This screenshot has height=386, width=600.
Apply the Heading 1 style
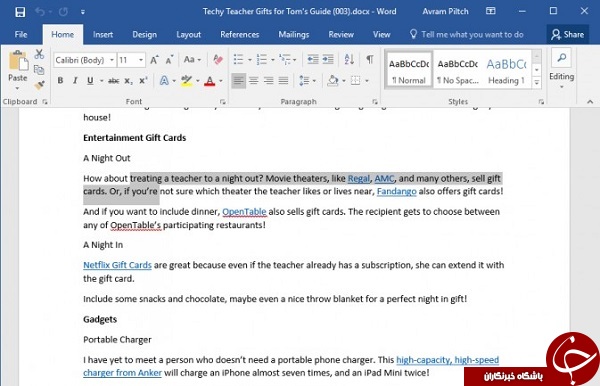(506, 70)
